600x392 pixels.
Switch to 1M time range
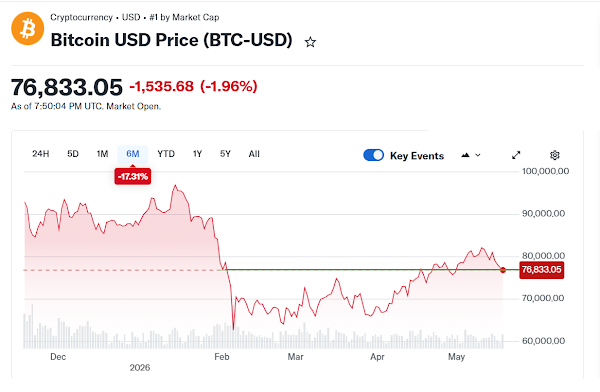102,154
